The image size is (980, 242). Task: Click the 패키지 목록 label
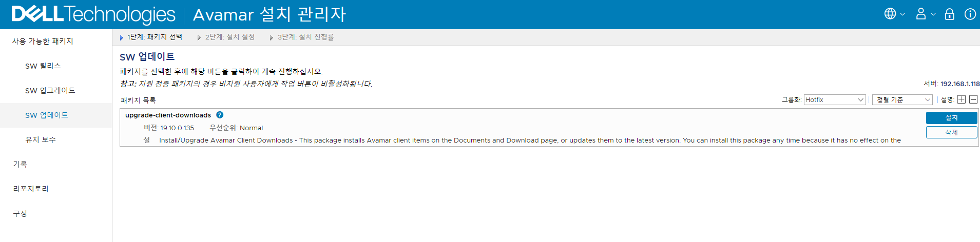(x=138, y=100)
